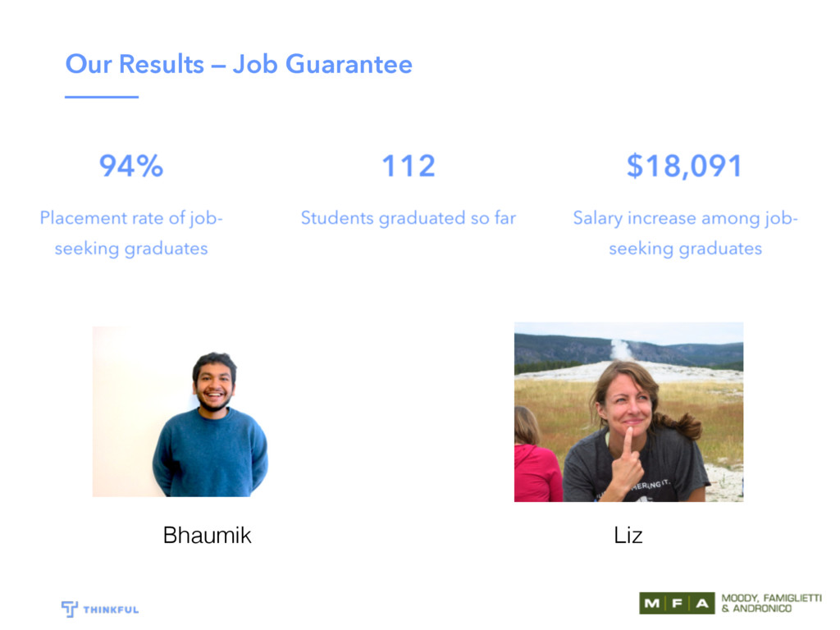
Task: Select the Thinkful wordmark text
Action: click(x=111, y=609)
